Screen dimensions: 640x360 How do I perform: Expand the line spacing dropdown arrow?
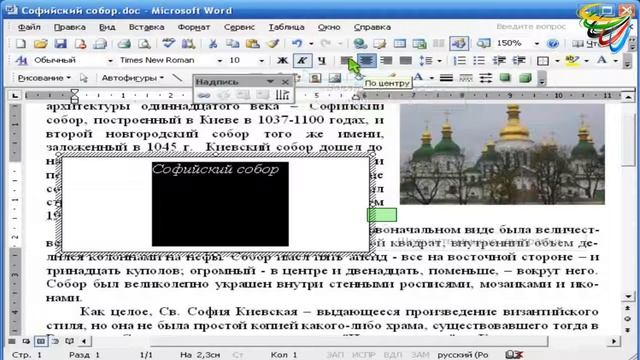click(x=439, y=61)
